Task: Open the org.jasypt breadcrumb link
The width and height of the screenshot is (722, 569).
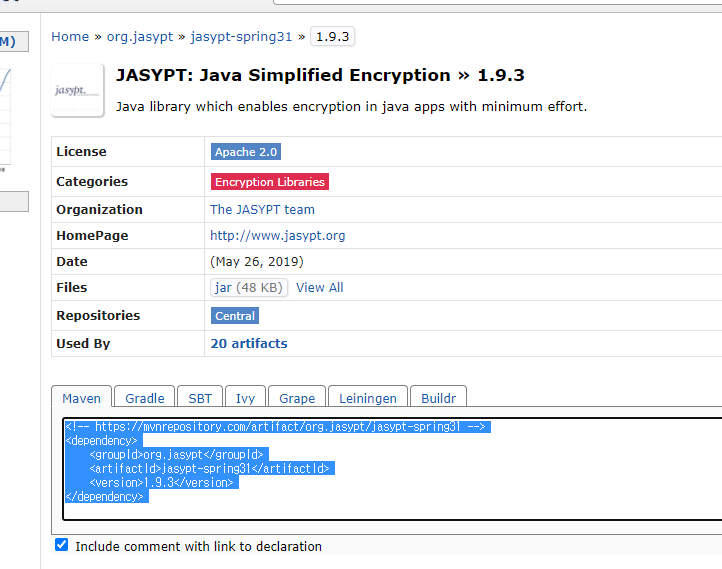Action: pyautogui.click(x=140, y=36)
